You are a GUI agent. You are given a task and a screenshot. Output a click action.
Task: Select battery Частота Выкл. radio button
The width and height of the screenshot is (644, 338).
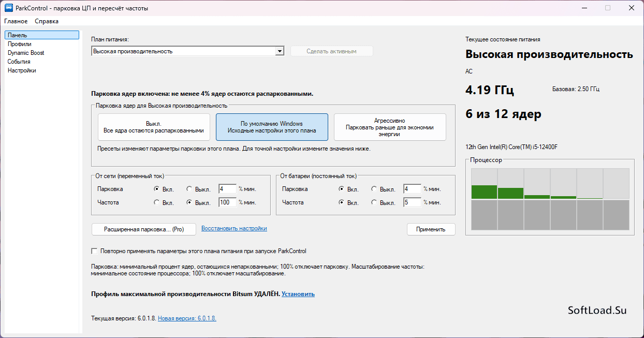click(x=374, y=202)
